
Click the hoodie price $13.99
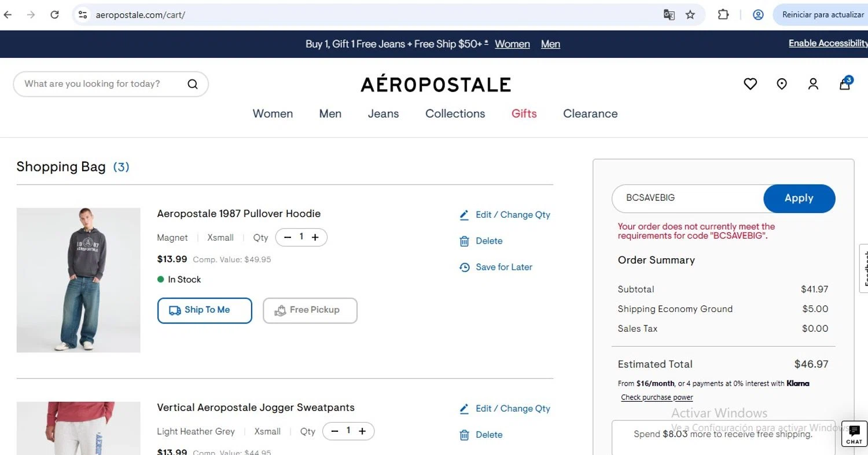(x=172, y=259)
